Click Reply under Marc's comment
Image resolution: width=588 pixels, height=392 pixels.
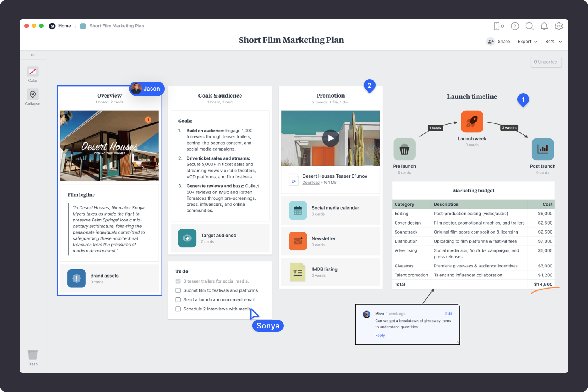pyautogui.click(x=380, y=336)
